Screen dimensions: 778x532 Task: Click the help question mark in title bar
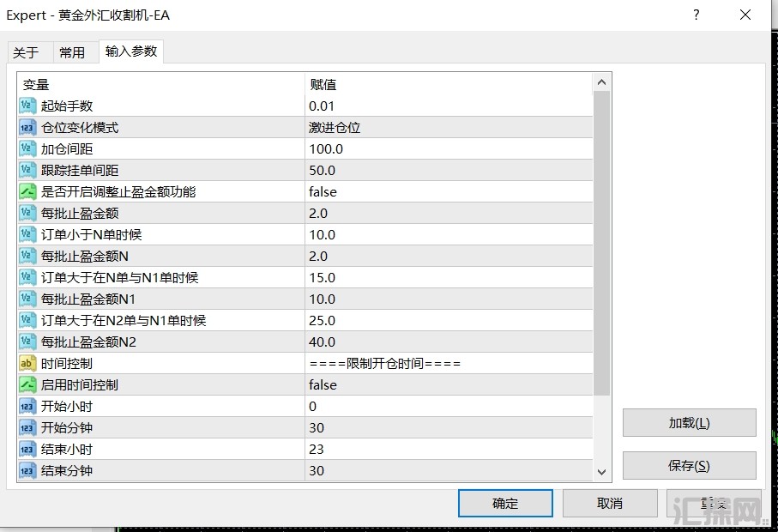(x=697, y=15)
